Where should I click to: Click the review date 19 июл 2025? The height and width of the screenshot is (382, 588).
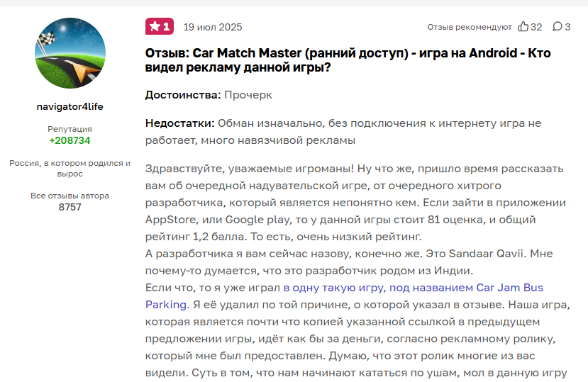coord(212,27)
